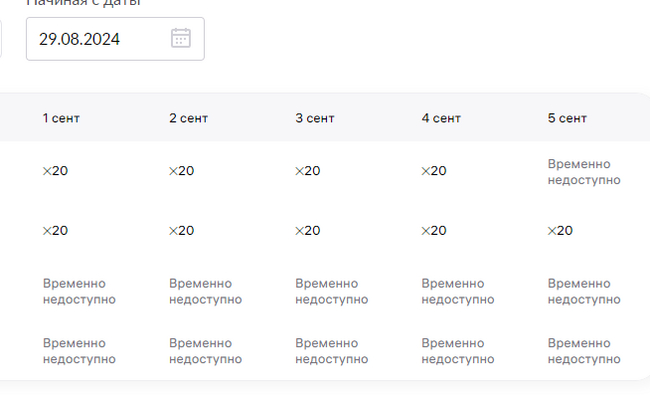The width and height of the screenshot is (650, 403).
Task: Choose first-row ×20 under 2 сент
Action: point(181,171)
